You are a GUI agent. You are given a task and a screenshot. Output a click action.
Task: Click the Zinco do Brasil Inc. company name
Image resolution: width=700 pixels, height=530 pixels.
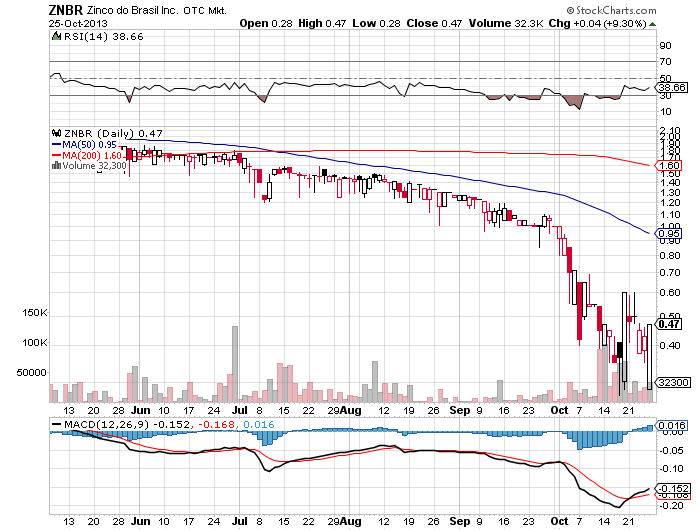coord(133,10)
